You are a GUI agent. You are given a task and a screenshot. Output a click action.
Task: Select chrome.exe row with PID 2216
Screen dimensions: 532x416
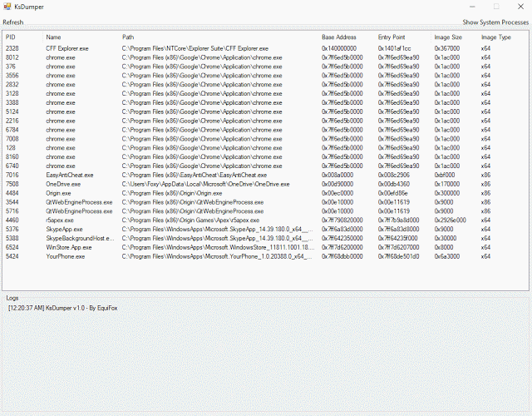265,121
